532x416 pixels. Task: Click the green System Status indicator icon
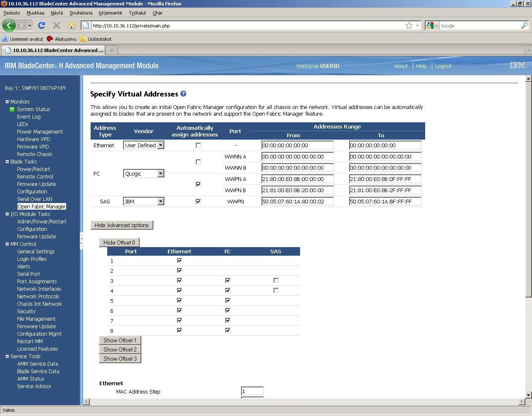[x=12, y=109]
